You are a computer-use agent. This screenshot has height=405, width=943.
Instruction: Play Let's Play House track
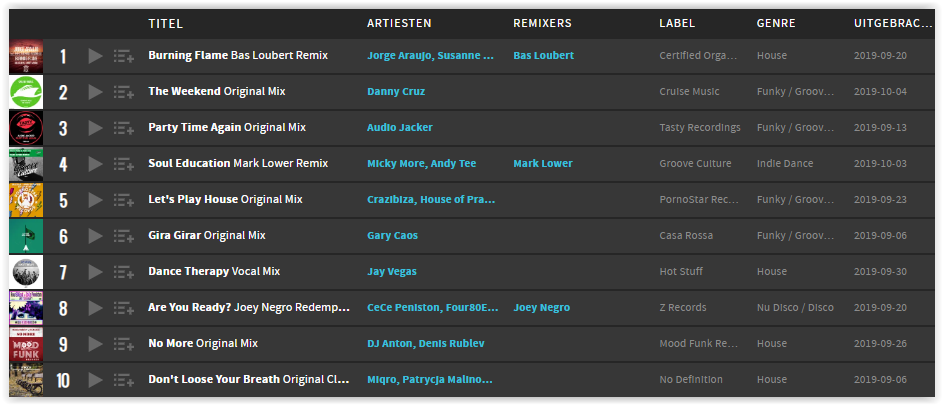pyautogui.click(x=95, y=200)
